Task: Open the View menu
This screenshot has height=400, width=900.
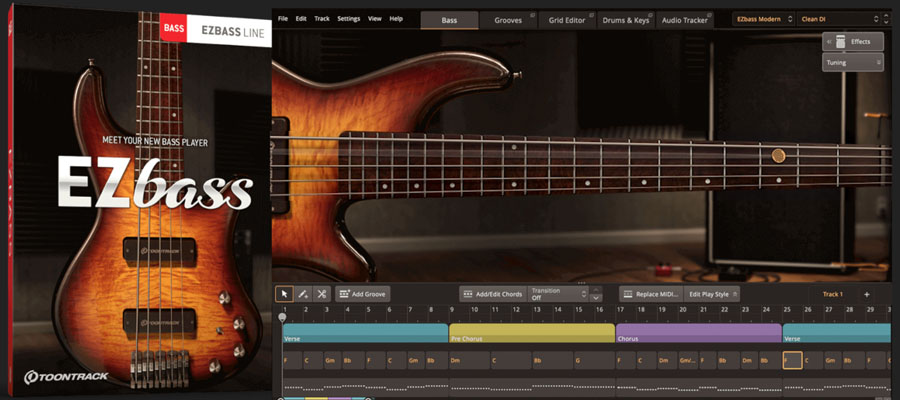Action: pyautogui.click(x=375, y=19)
